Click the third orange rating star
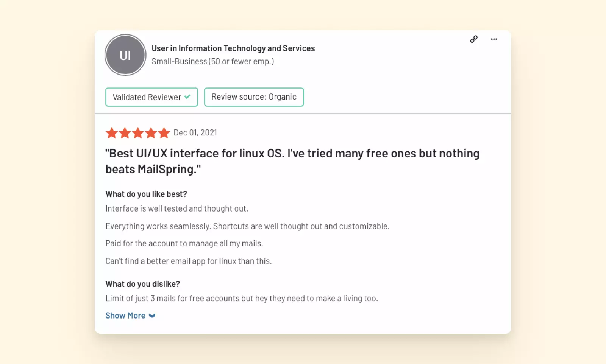Viewport: 606px width, 364px height. coord(138,133)
